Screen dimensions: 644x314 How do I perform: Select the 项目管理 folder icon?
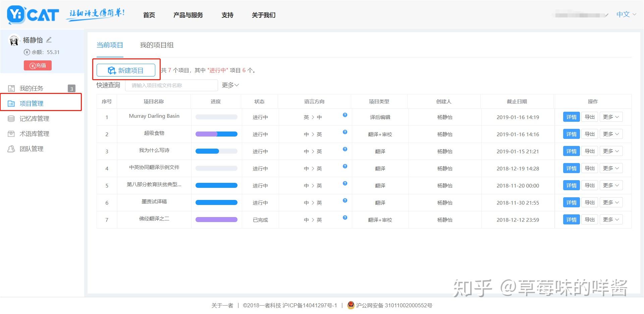point(12,103)
